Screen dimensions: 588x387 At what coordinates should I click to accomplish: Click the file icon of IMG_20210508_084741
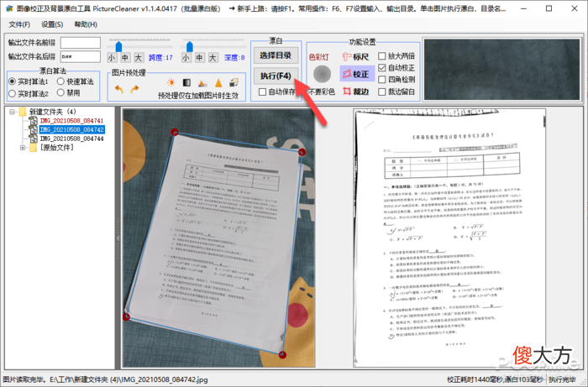pyautogui.click(x=34, y=121)
